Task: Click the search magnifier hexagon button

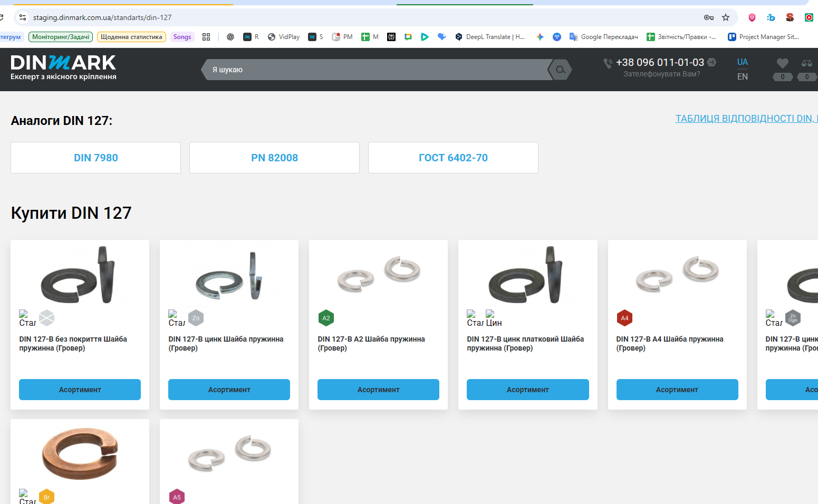Action: pyautogui.click(x=560, y=70)
